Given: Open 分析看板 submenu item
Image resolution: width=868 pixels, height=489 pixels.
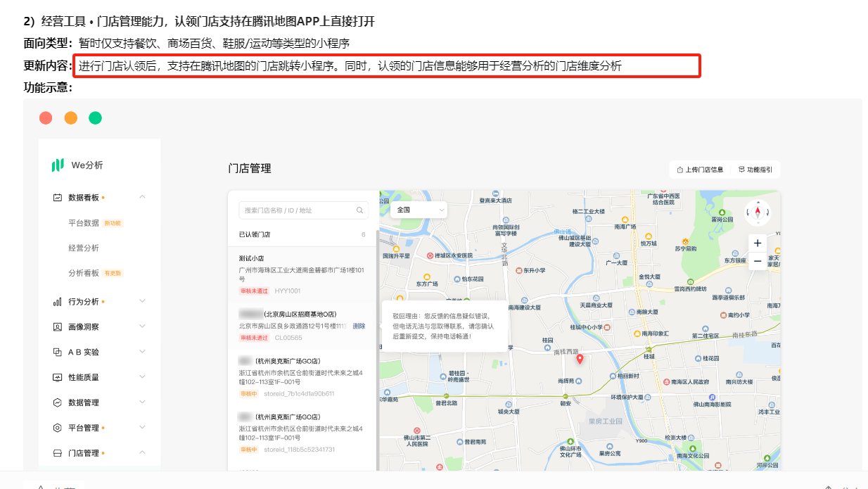Looking at the screenshot, I should pyautogui.click(x=83, y=273).
